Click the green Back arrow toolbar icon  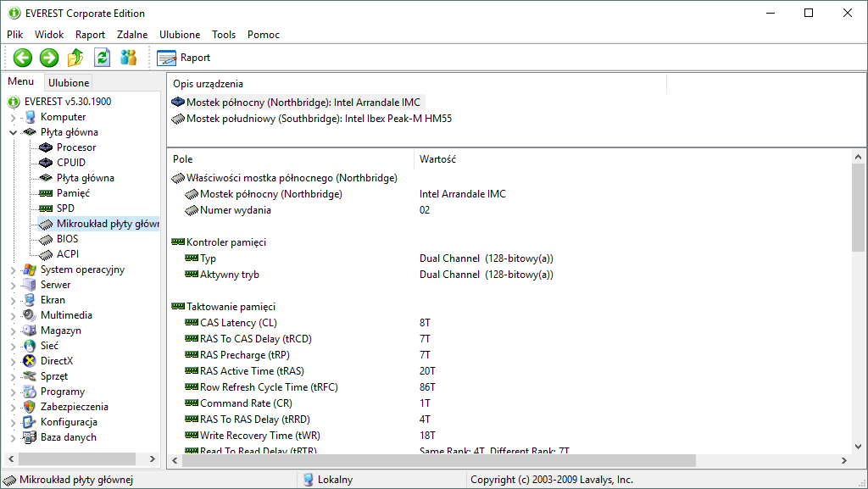tap(23, 58)
